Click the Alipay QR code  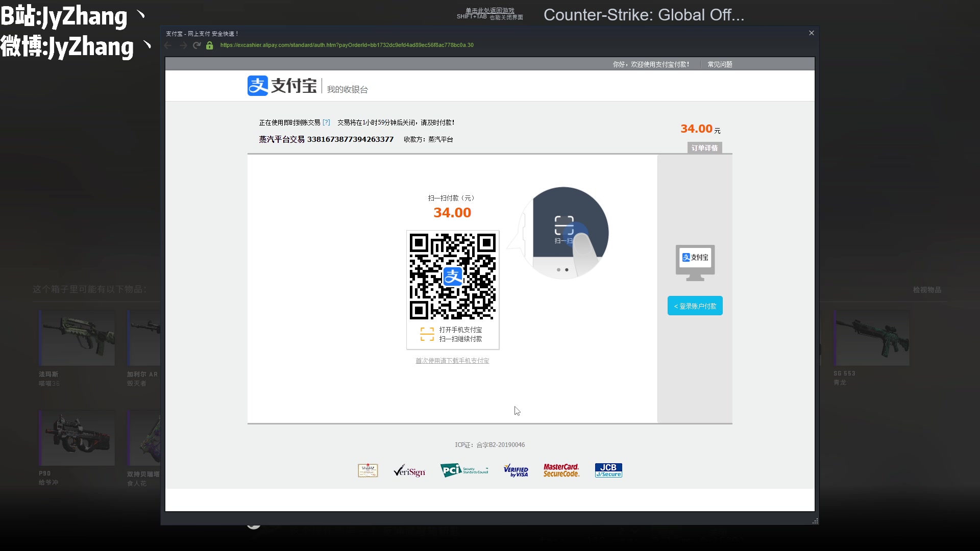click(x=452, y=277)
